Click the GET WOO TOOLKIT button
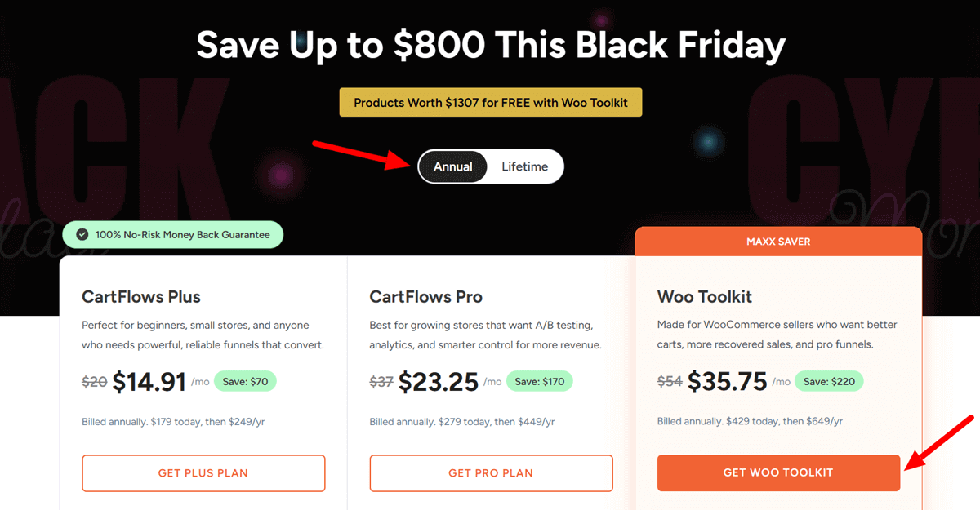This screenshot has height=510, width=980. 777,473
